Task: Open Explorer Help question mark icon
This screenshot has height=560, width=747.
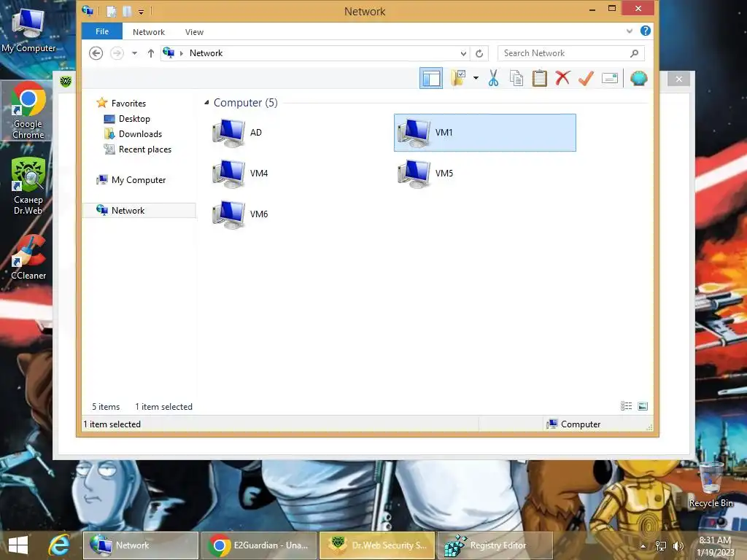Action: pos(646,31)
